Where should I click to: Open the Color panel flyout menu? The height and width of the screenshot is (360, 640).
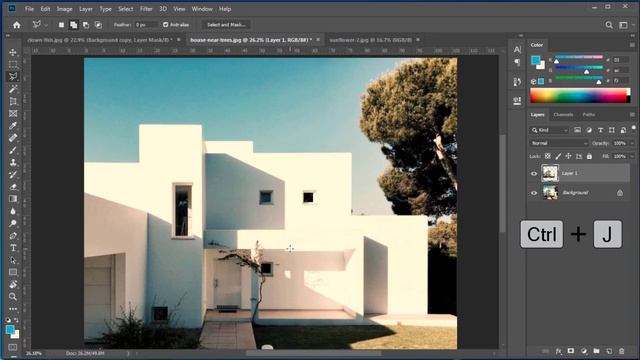pos(632,45)
